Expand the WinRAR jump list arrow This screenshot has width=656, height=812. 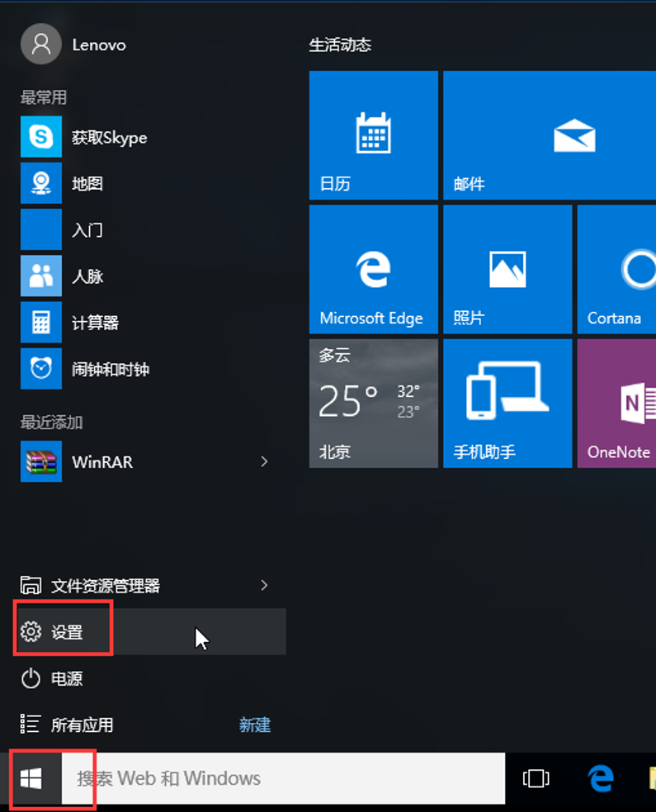[x=264, y=462]
